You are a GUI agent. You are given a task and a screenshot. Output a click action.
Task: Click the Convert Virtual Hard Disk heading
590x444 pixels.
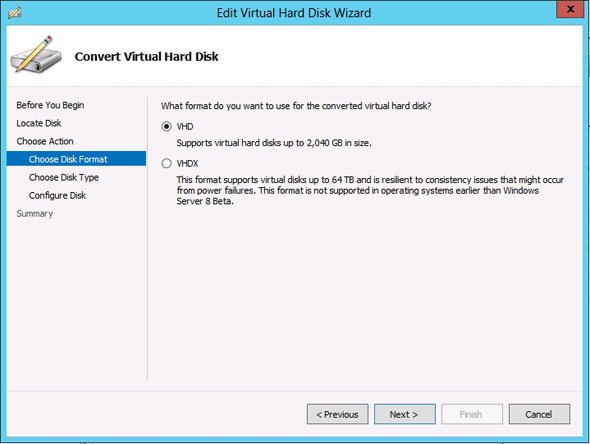tap(146, 56)
